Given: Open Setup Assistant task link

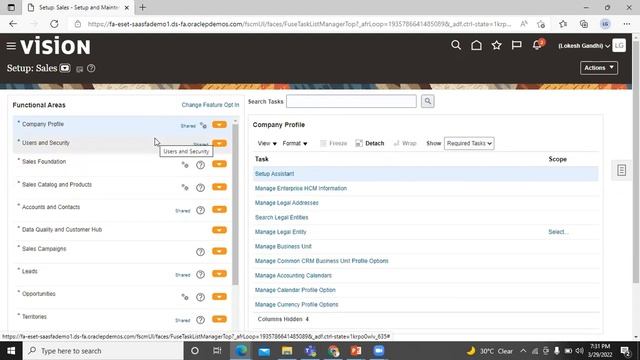Looking at the screenshot, I should (x=274, y=174).
